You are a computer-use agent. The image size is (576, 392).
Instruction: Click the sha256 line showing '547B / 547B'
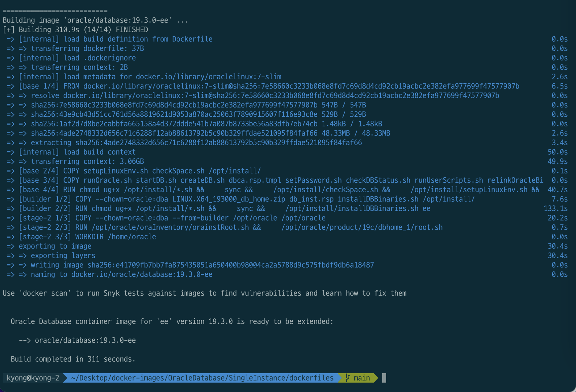point(186,105)
